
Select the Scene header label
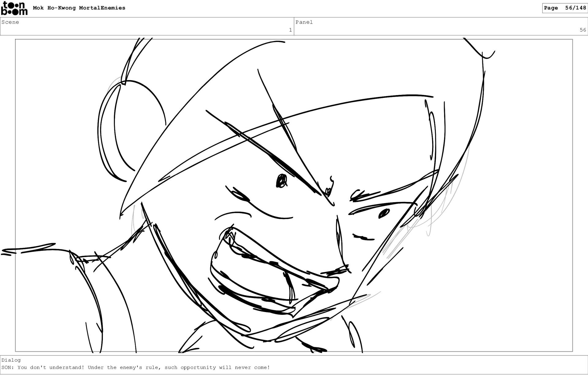(x=10, y=22)
